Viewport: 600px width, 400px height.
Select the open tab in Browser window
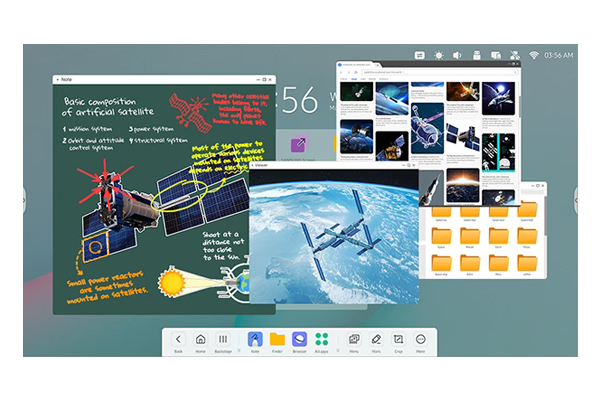click(356, 65)
